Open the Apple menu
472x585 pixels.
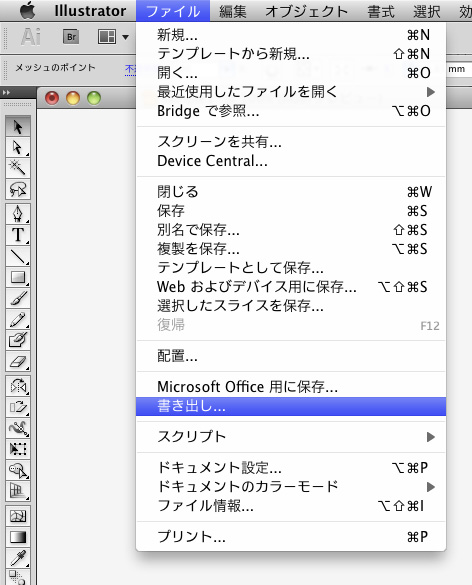(27, 10)
